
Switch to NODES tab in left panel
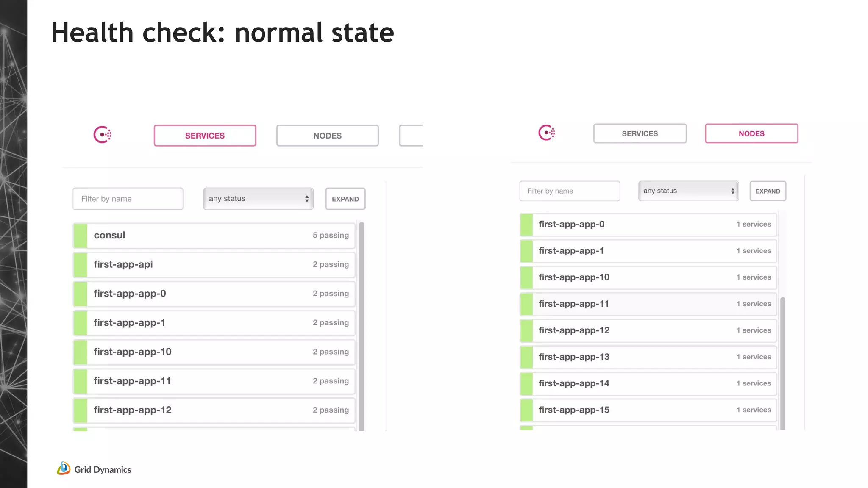(327, 136)
